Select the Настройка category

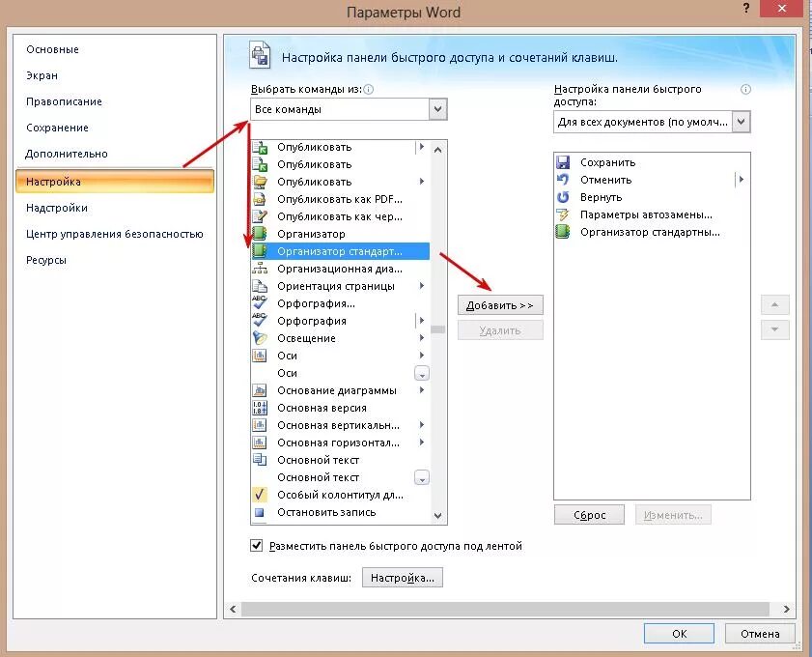115,182
